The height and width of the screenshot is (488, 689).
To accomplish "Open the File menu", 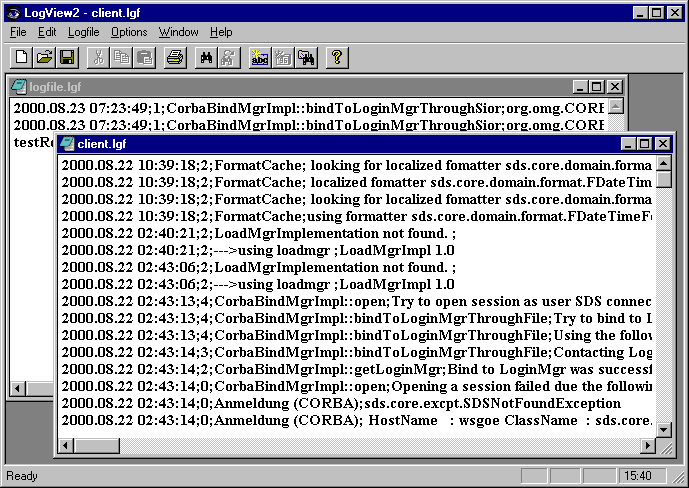I will click(x=18, y=32).
